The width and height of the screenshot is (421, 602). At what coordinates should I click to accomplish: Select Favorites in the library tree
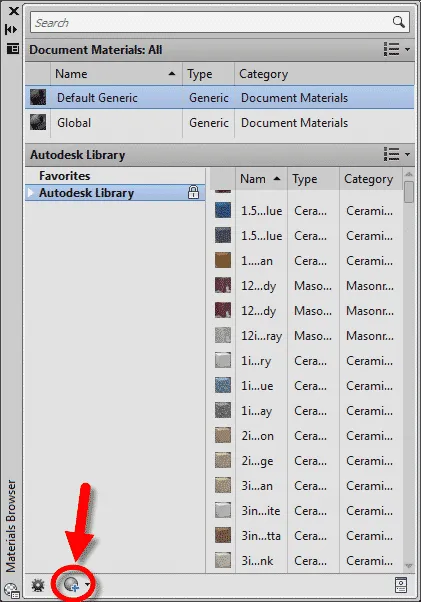tap(64, 176)
